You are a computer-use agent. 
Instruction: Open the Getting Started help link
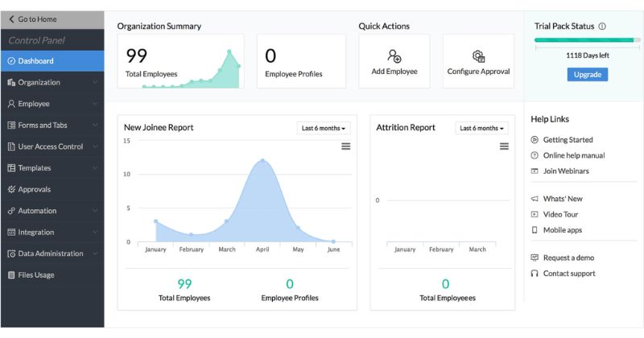pos(568,140)
